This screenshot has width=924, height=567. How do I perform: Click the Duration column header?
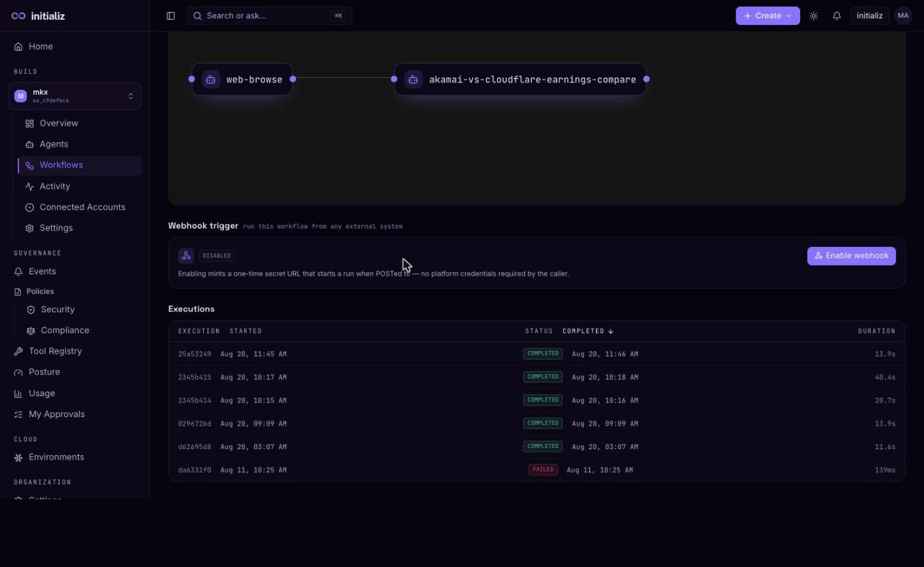click(x=877, y=331)
